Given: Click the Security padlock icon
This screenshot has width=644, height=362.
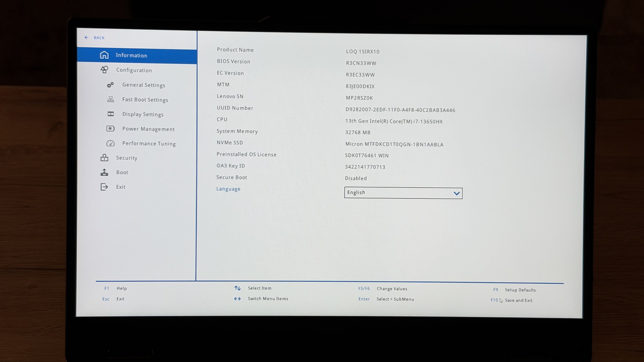Looking at the screenshot, I should click(104, 158).
